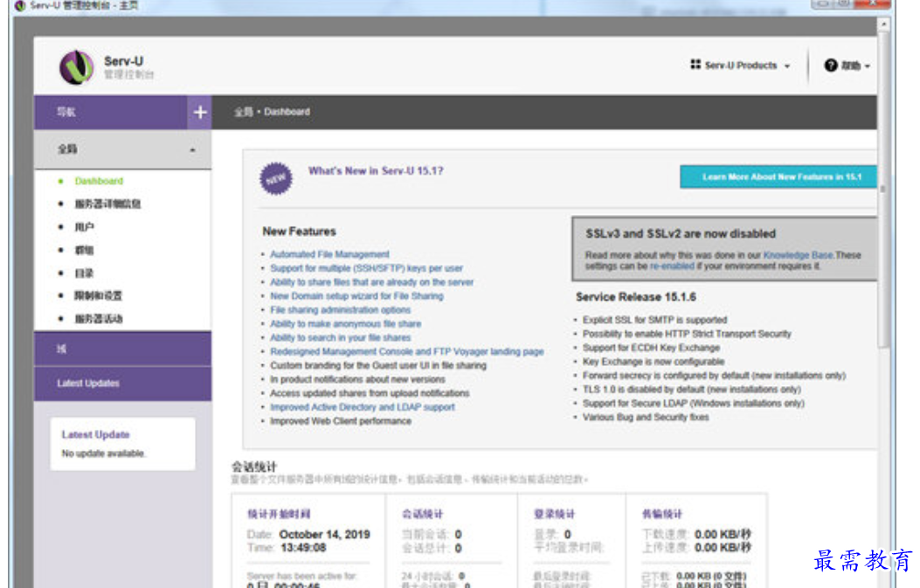The height and width of the screenshot is (588, 920).
Task: Open 用户 in the sidebar
Action: pyautogui.click(x=84, y=226)
